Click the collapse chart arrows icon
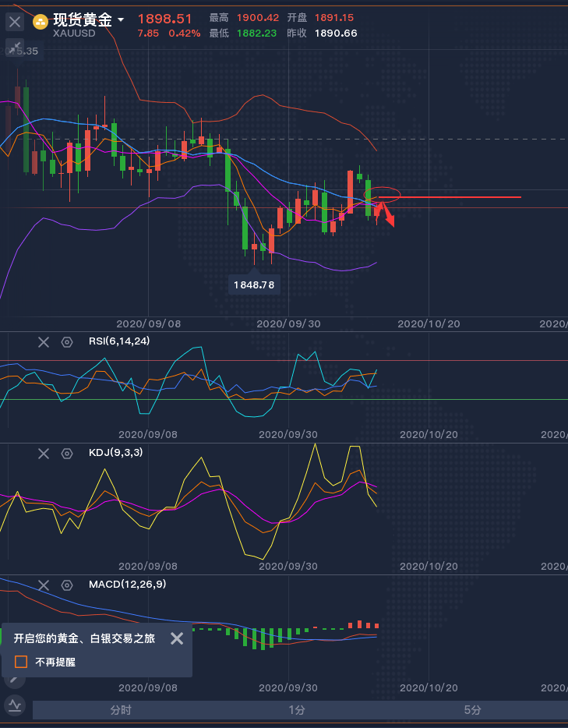Viewport: 568px width, 728px height. click(14, 48)
